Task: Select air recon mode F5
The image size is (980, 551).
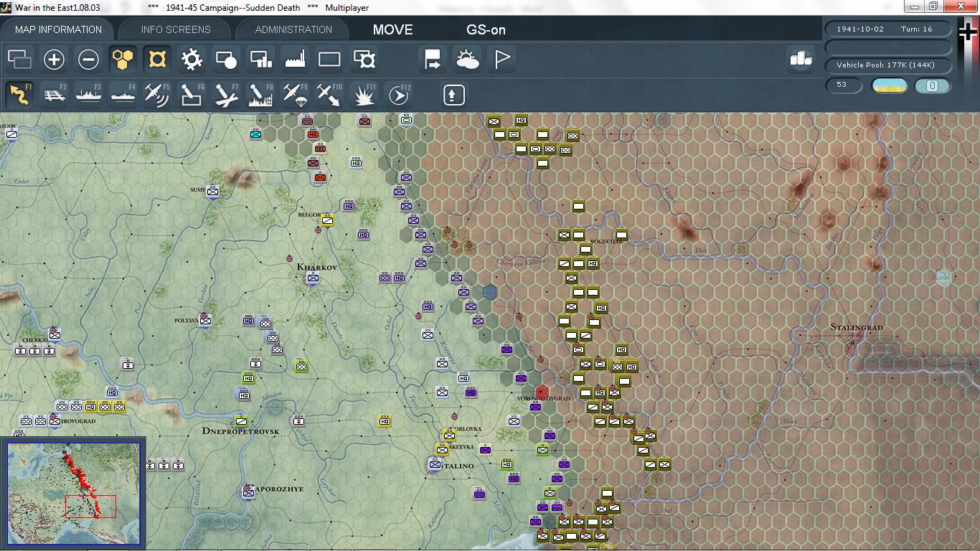Action: pyautogui.click(x=157, y=95)
